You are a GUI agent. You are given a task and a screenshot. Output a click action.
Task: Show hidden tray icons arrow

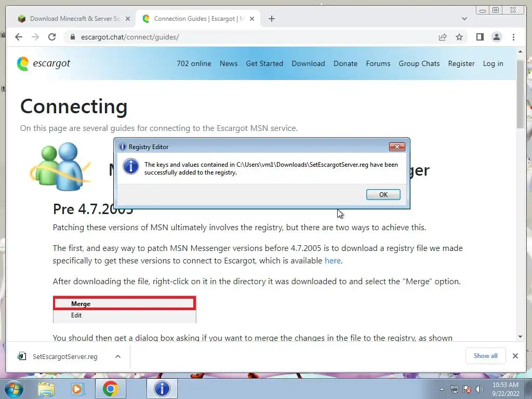point(442,389)
